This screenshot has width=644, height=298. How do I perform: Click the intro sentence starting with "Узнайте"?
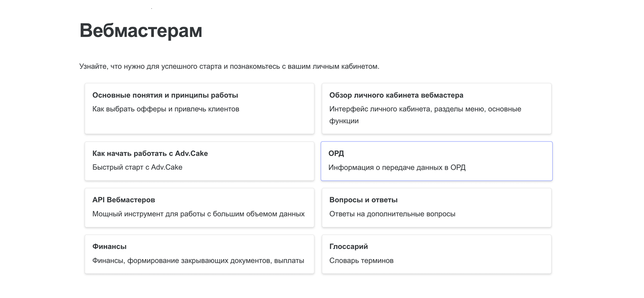[x=229, y=66]
